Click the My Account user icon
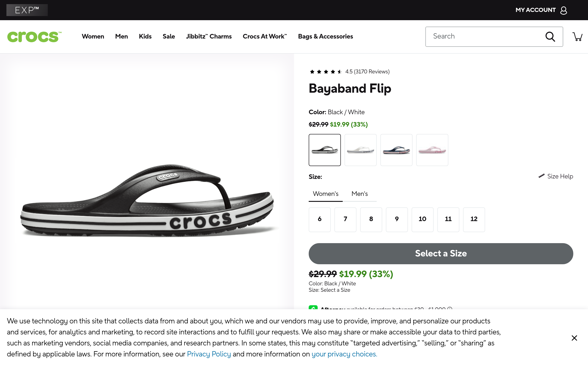This screenshot has height=367, width=588. 564,10
